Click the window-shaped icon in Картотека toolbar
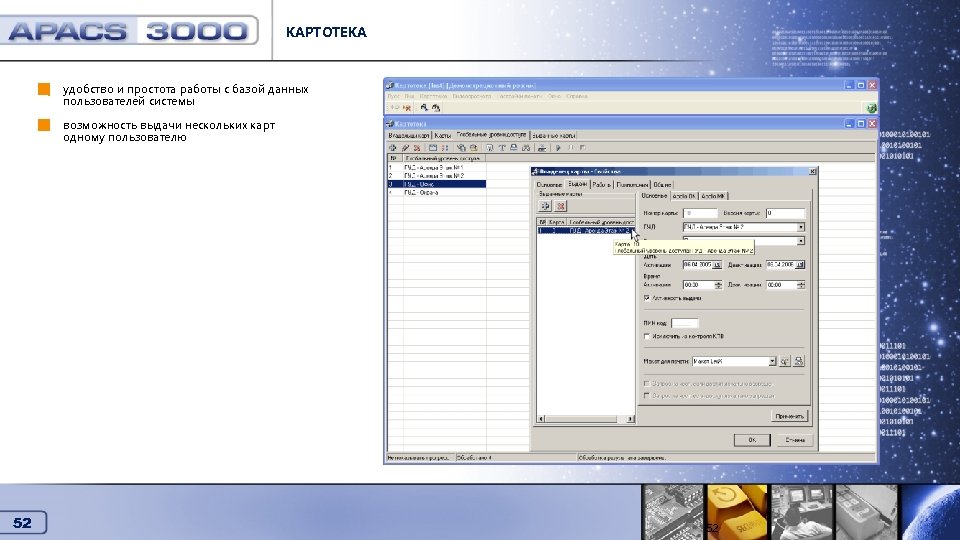 433,148
